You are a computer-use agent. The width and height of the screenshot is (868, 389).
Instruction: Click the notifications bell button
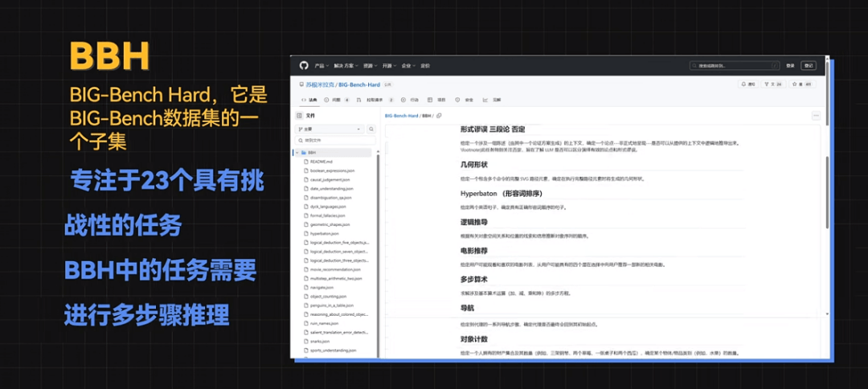(x=748, y=84)
